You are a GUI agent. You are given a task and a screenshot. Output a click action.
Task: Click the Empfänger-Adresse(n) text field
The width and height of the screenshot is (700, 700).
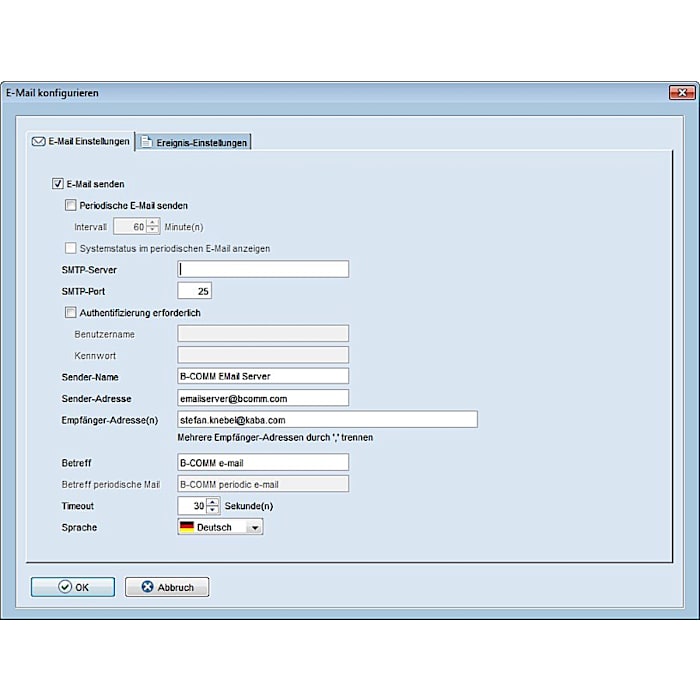pyautogui.click(x=326, y=420)
